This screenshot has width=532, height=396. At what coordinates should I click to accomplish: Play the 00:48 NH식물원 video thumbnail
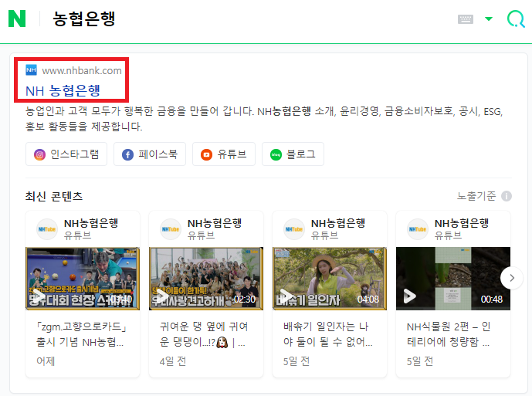click(453, 279)
